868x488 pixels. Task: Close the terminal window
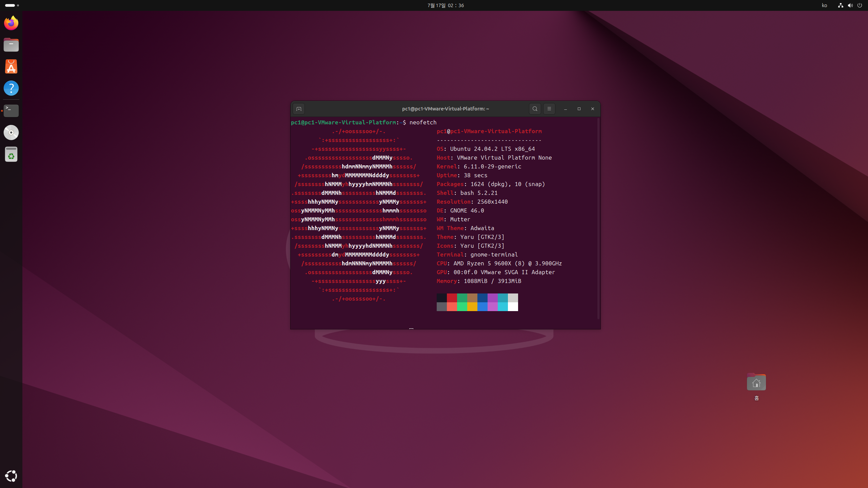pyautogui.click(x=593, y=109)
